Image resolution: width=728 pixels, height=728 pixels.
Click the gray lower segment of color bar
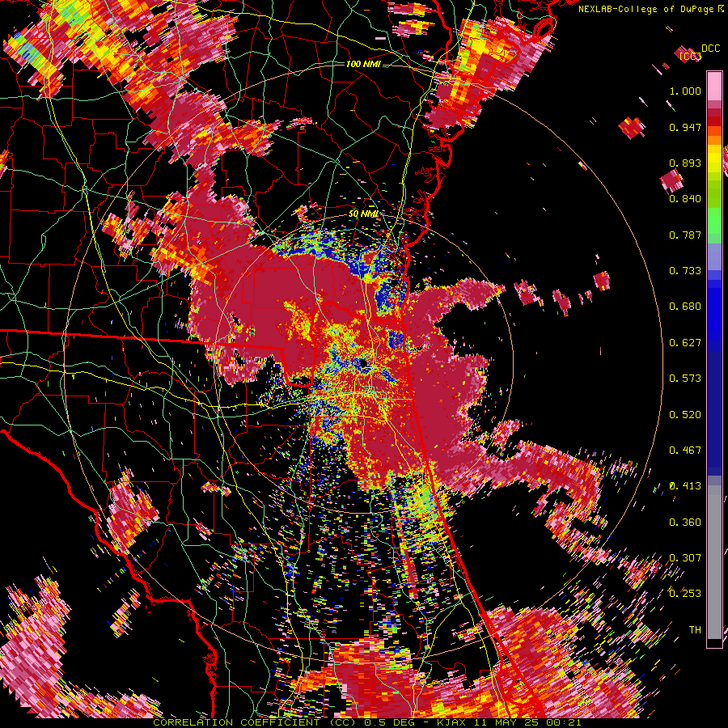(714, 562)
